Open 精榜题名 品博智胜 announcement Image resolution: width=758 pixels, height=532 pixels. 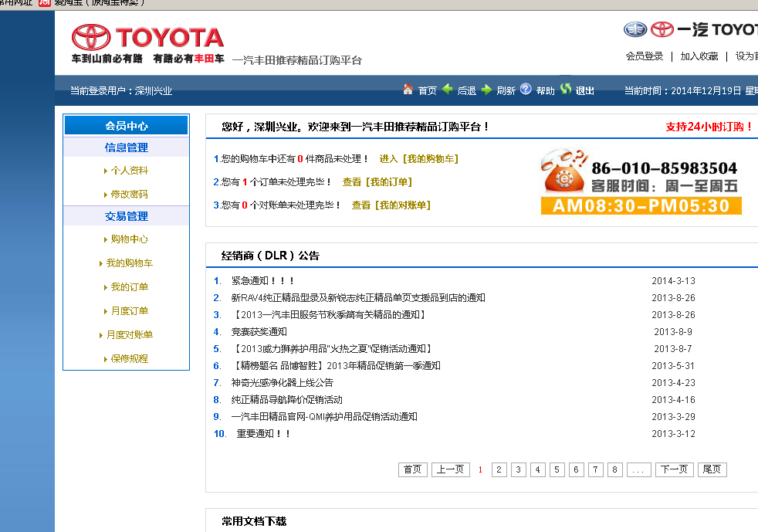tap(337, 365)
